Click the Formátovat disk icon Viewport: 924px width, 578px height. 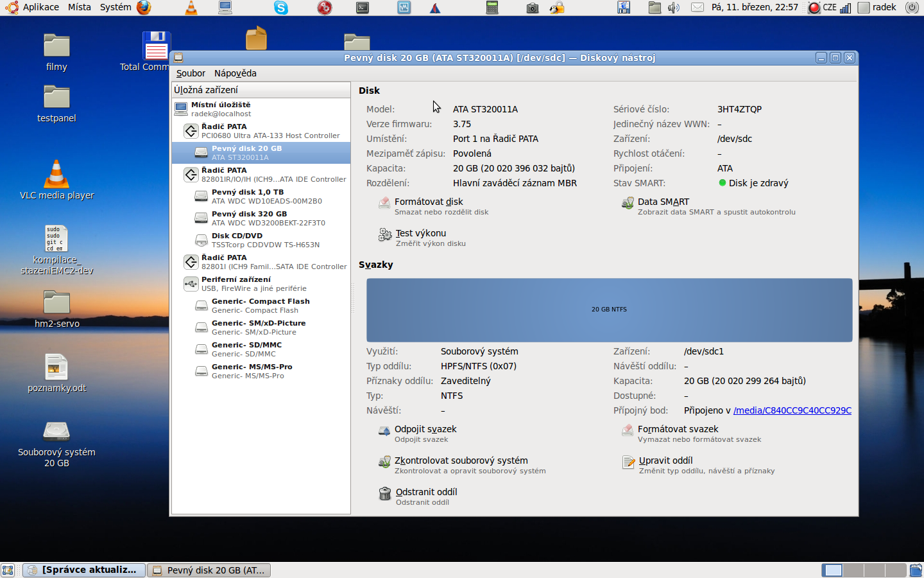pos(384,203)
